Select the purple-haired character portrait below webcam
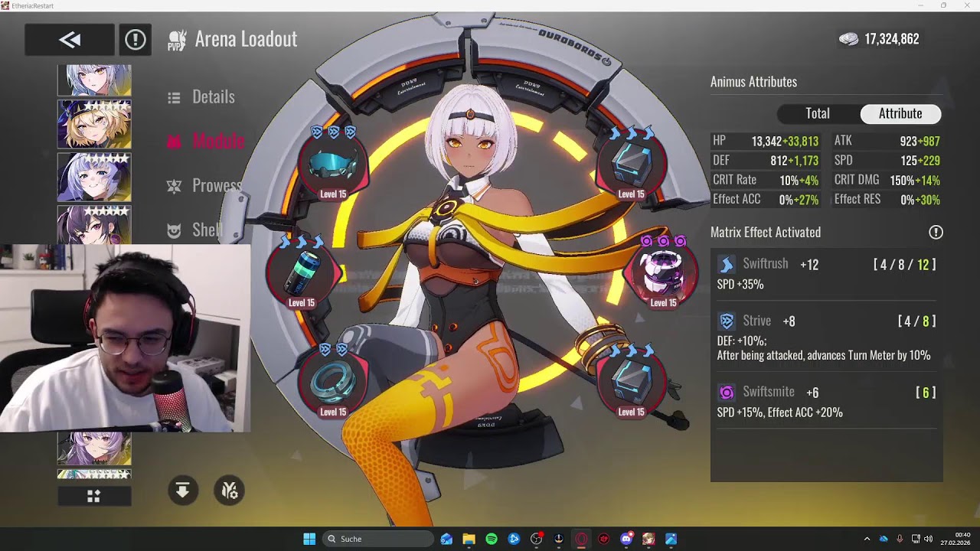Viewport: 980px width, 551px height. 94,448
